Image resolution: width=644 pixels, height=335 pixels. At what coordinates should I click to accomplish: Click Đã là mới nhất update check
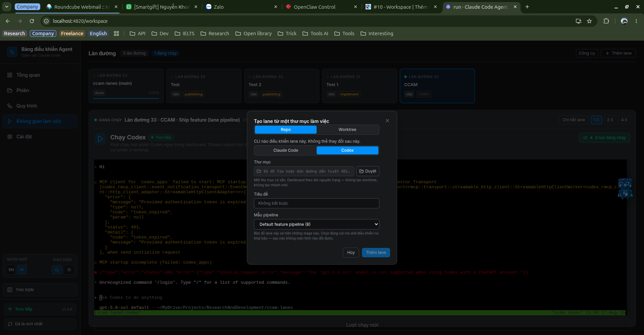40,324
